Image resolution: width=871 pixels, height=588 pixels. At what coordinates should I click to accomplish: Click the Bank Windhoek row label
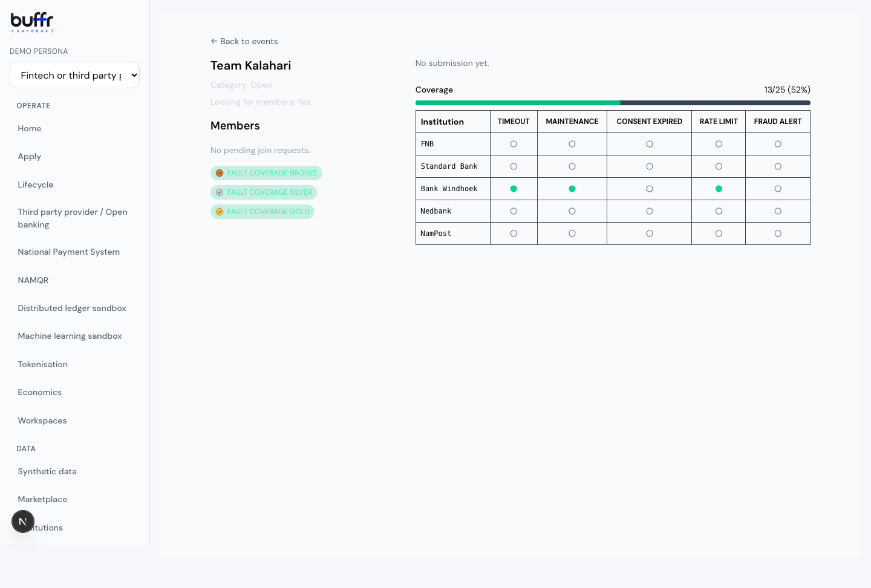pos(449,189)
